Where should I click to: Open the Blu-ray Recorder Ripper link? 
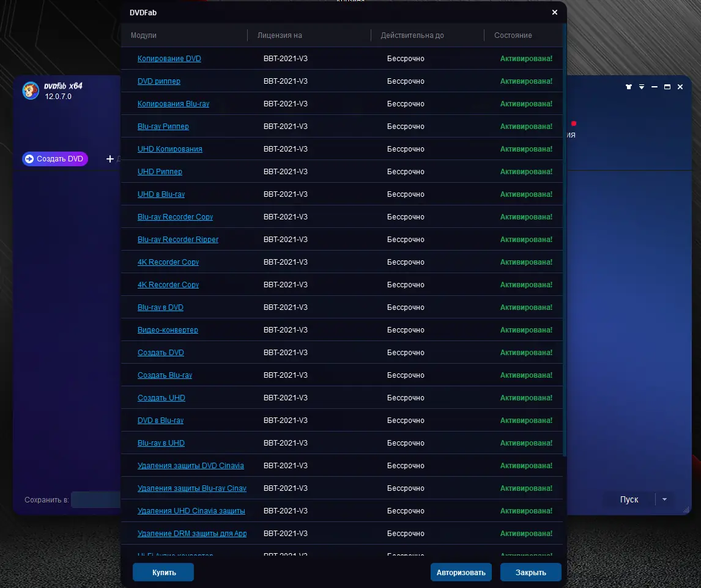pos(177,240)
